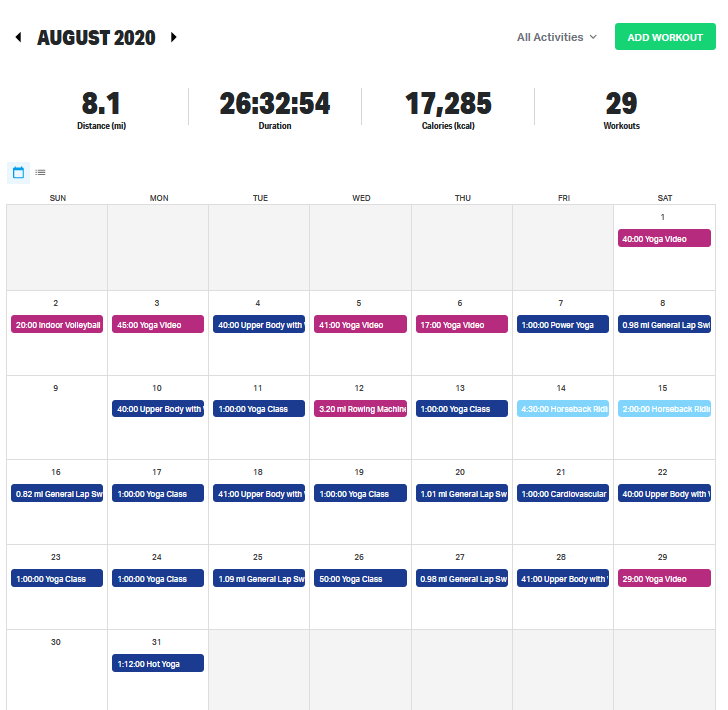Open Power Yoga workout on August 7
728x710 pixels.
(563, 325)
